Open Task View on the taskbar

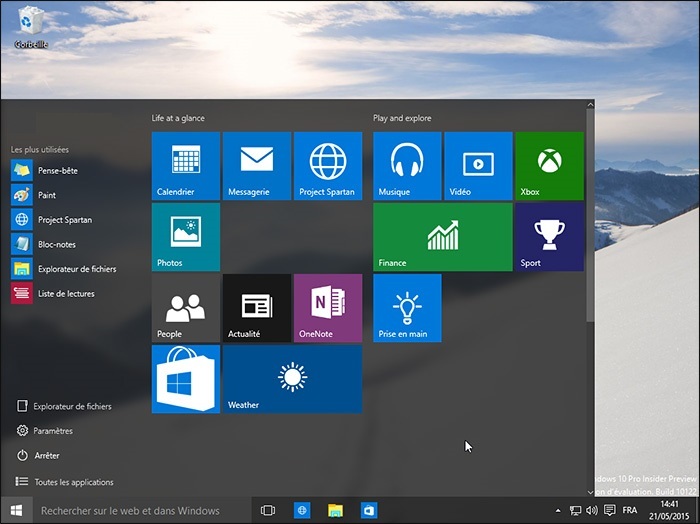(268, 510)
